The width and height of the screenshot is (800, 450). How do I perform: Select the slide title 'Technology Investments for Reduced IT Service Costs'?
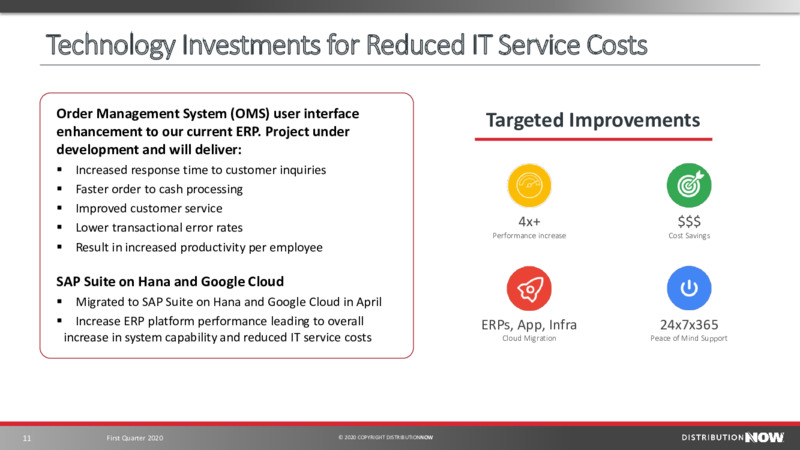coord(346,44)
